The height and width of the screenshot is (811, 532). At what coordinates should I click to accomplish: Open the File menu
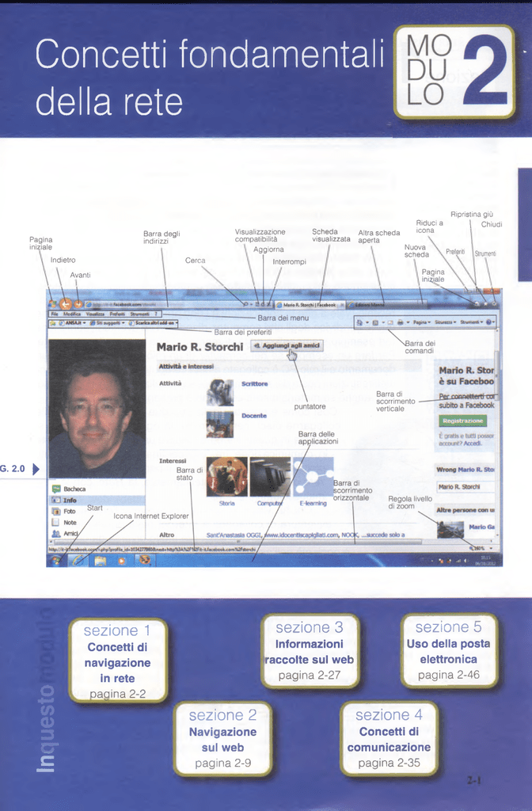(x=55, y=314)
